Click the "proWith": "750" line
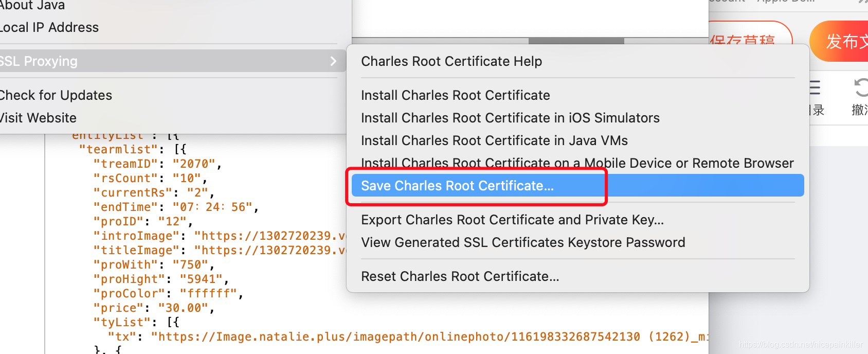Viewport: 868px width, 354px height. [154, 264]
